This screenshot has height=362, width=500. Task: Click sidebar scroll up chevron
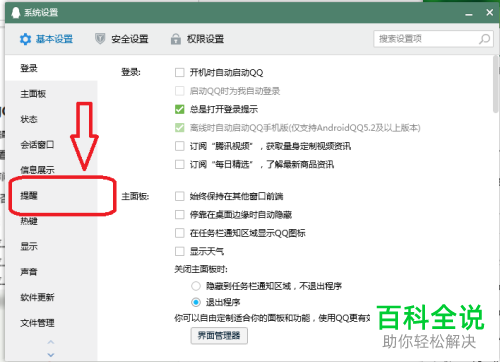51,342
